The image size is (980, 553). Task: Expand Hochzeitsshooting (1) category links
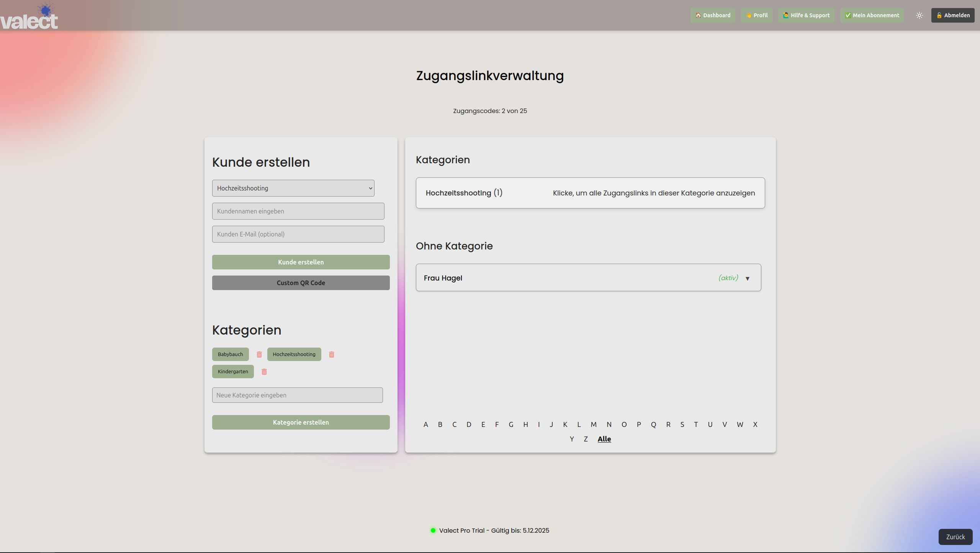tap(590, 193)
